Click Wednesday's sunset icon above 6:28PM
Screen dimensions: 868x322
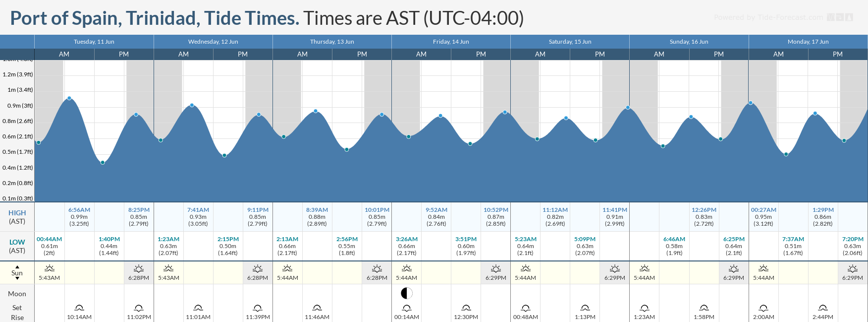tap(258, 268)
